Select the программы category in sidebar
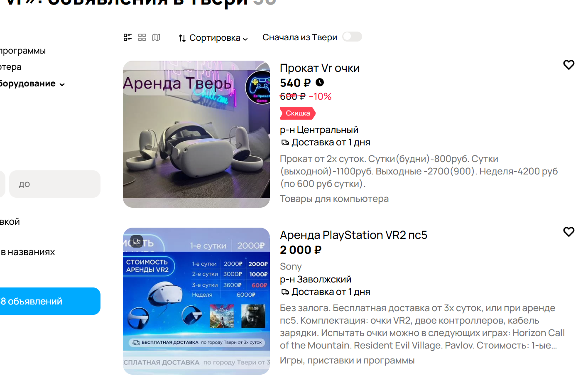 click(x=23, y=51)
